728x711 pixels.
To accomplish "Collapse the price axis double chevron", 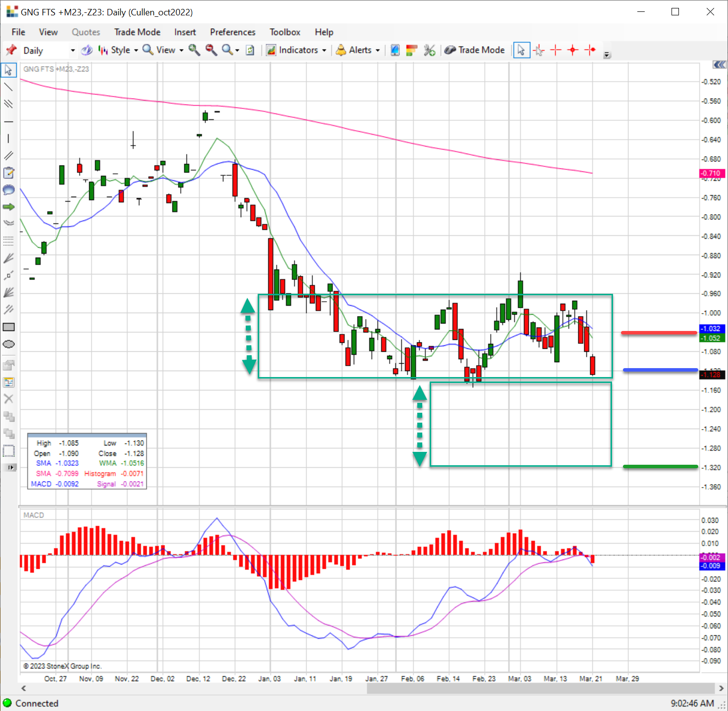I will [x=719, y=65].
